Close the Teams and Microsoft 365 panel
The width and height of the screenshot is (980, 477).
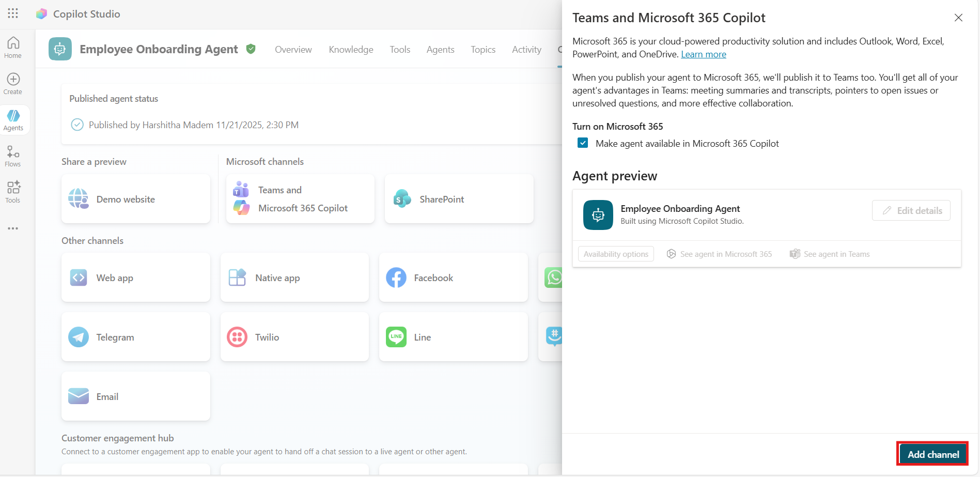(x=958, y=18)
